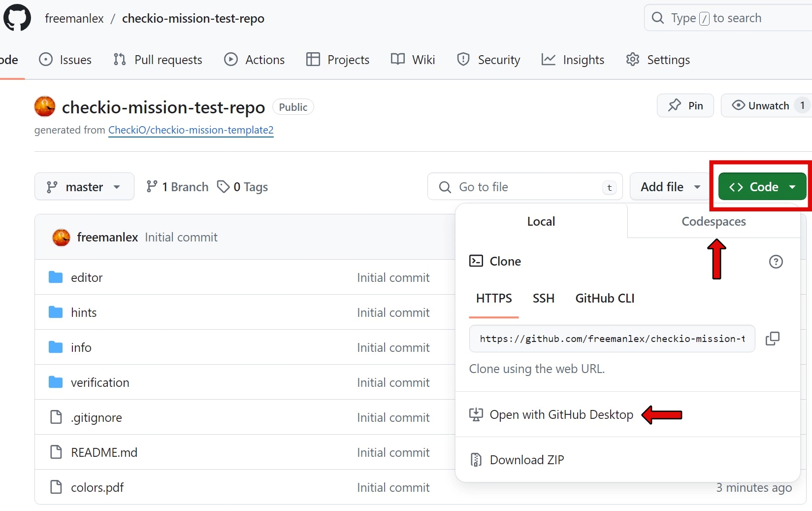Open the Initial commit message in the header row
The width and height of the screenshot is (812, 511).
(x=181, y=237)
